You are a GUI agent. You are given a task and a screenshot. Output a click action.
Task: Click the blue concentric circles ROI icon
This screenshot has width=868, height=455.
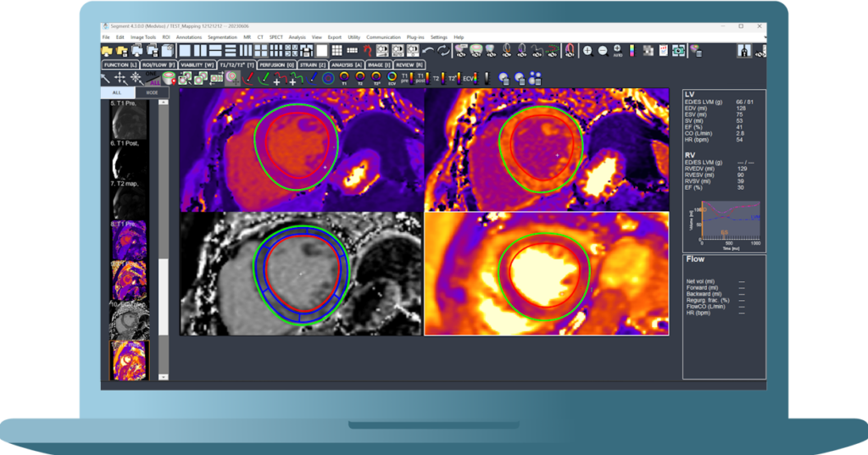[328, 78]
